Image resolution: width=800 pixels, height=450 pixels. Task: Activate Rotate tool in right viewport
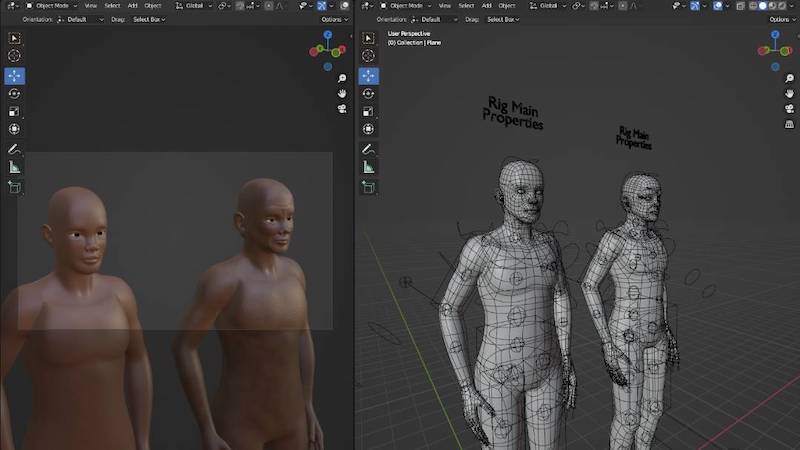[368, 93]
